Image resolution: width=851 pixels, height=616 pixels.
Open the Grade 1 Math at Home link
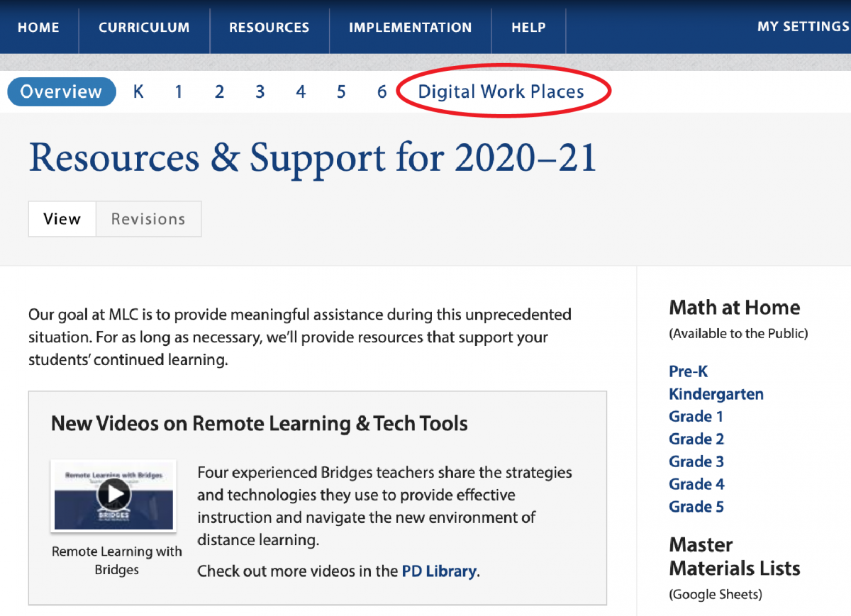[x=696, y=416]
